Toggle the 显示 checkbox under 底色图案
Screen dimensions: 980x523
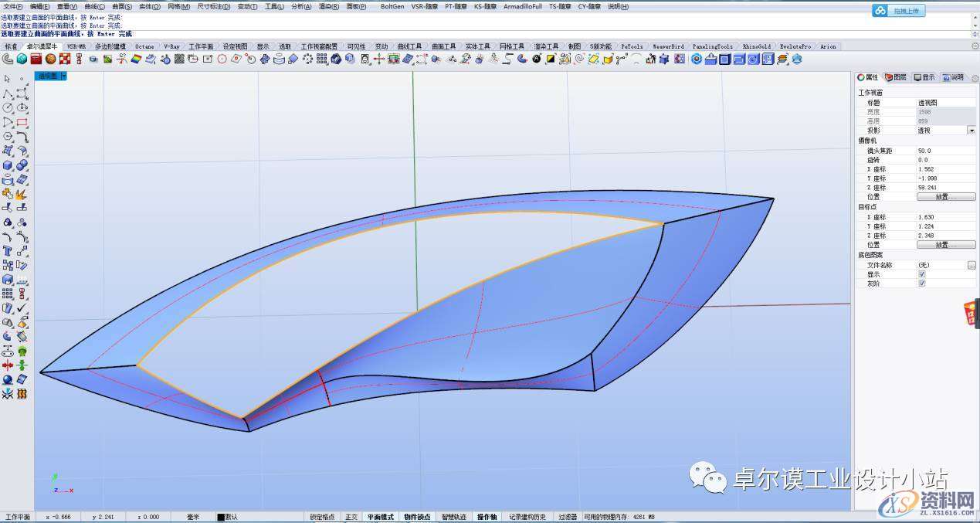point(921,274)
